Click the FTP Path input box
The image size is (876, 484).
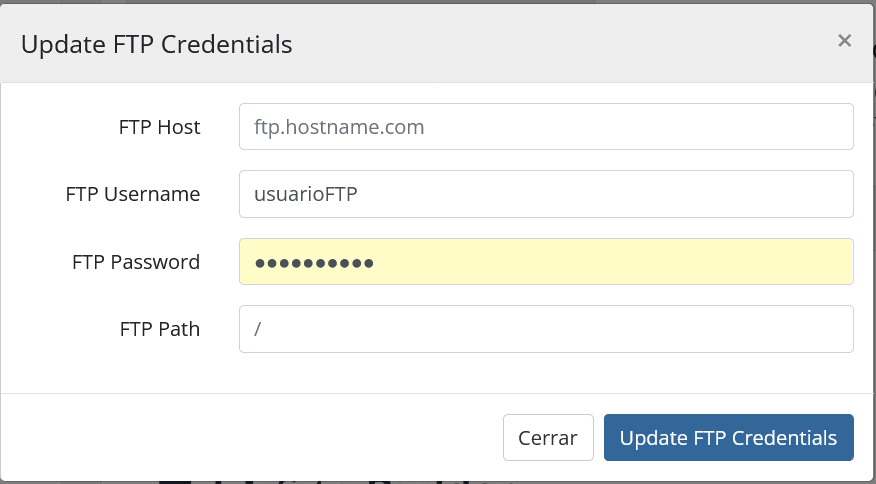tap(545, 329)
